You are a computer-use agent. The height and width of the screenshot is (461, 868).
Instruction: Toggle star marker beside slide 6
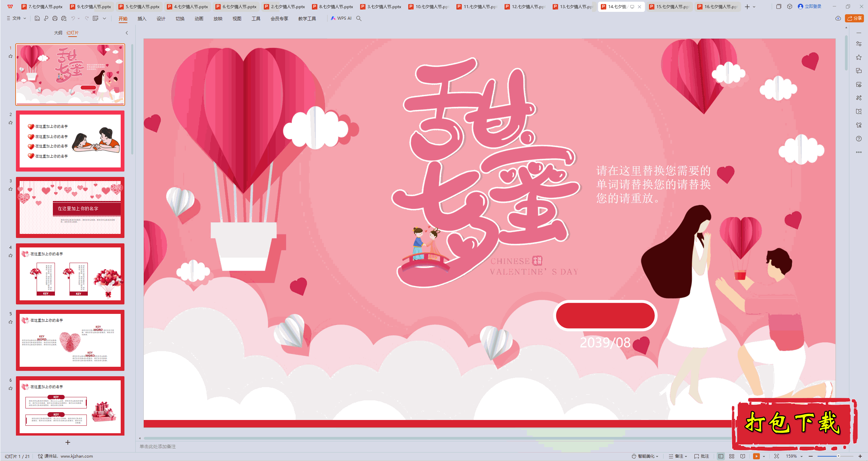coord(11,388)
